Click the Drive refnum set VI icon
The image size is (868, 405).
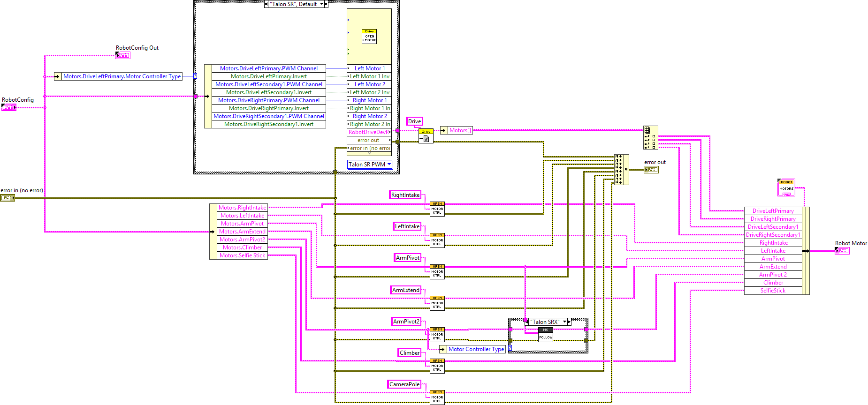[x=426, y=136]
